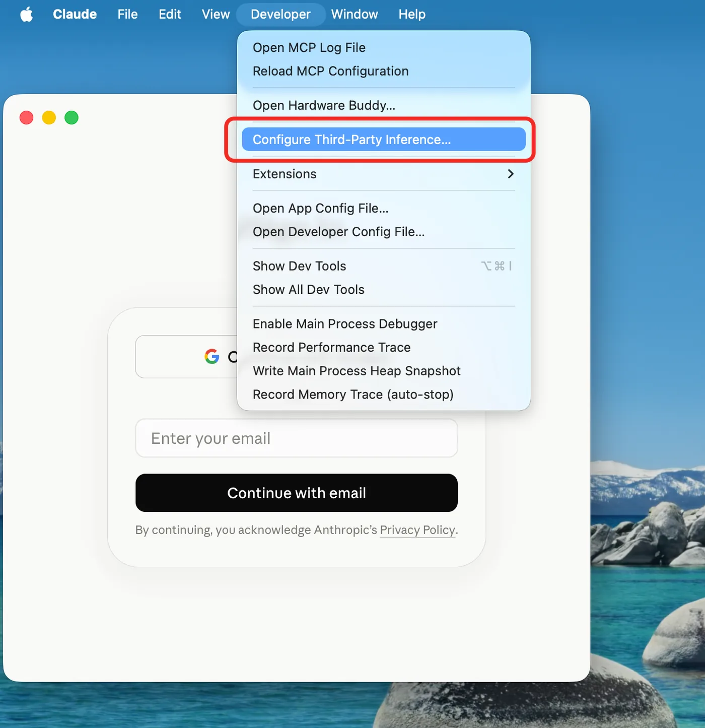Open the Help menu
This screenshot has height=728, width=705.
tap(412, 14)
